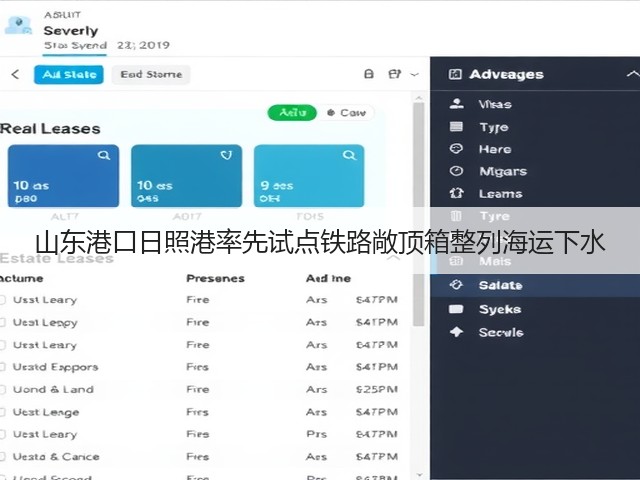Switch to the End Storne tab
The height and width of the screenshot is (480, 640).
[x=151, y=75]
